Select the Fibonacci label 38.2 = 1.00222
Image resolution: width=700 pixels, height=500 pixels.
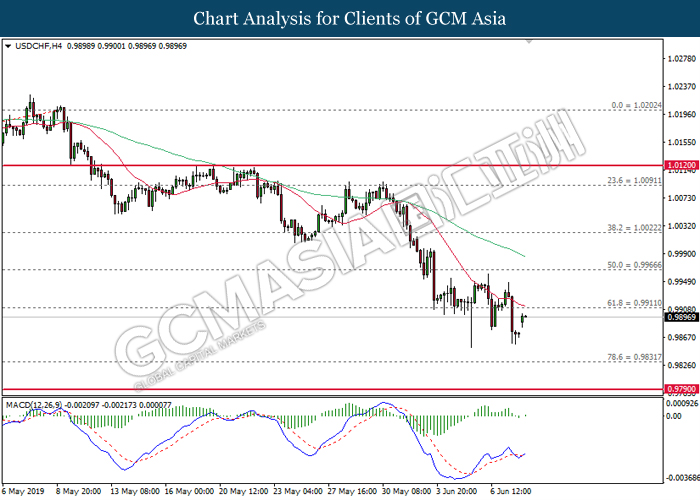634,228
